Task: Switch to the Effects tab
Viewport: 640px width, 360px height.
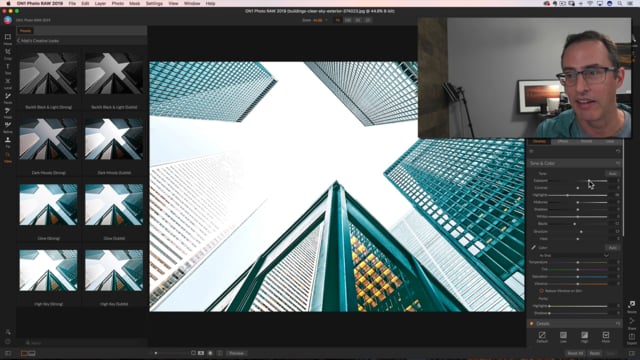Action: point(562,141)
